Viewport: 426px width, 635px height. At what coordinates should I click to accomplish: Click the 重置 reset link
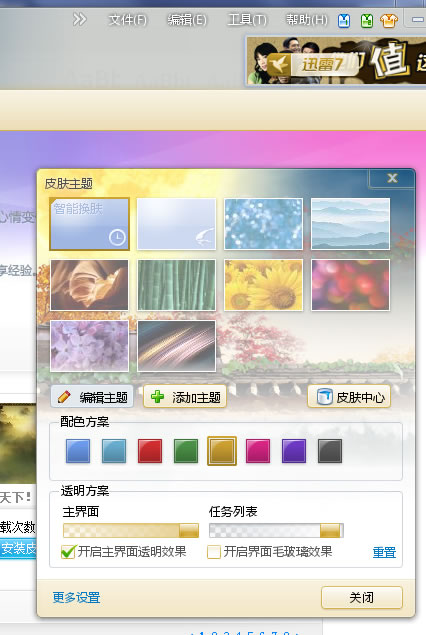(384, 552)
